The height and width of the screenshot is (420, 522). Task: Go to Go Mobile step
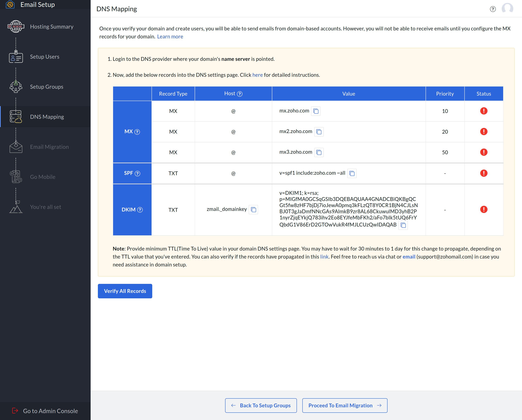pyautogui.click(x=45, y=177)
